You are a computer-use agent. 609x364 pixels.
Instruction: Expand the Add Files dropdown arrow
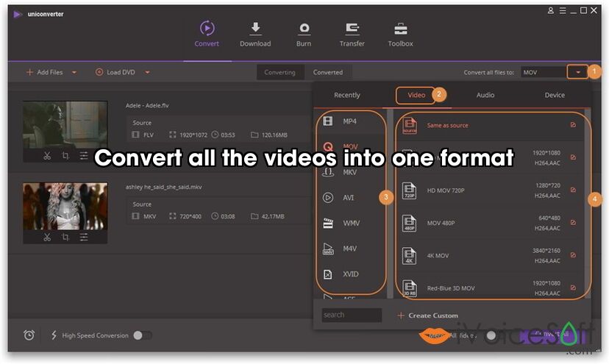(x=74, y=72)
